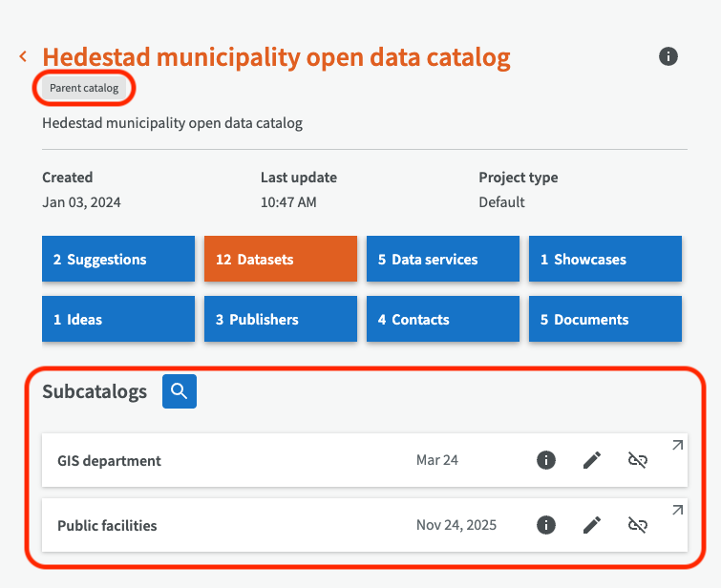
Task: Open Public facilities via corner arrow icon
Action: point(677,510)
